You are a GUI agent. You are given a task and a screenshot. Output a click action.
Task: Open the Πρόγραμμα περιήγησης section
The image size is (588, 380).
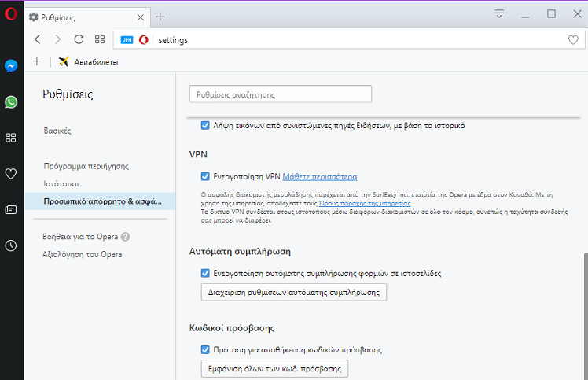coord(86,166)
